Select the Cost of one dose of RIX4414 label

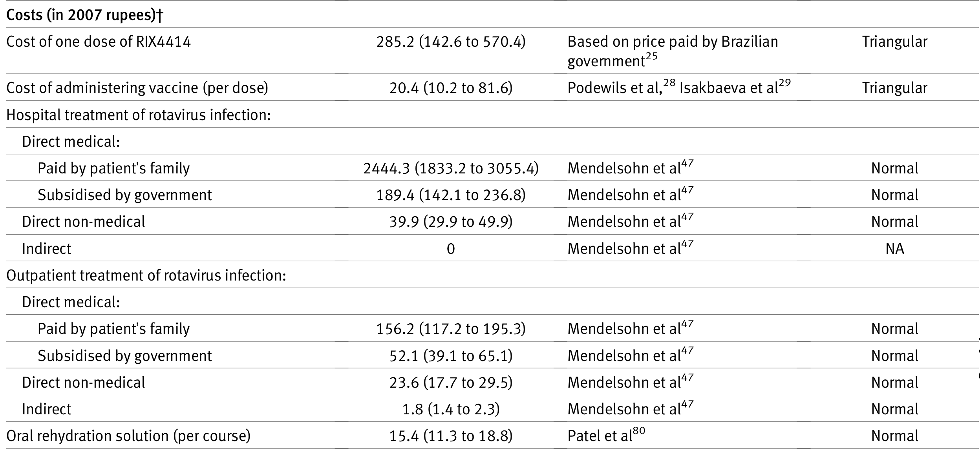click(99, 42)
